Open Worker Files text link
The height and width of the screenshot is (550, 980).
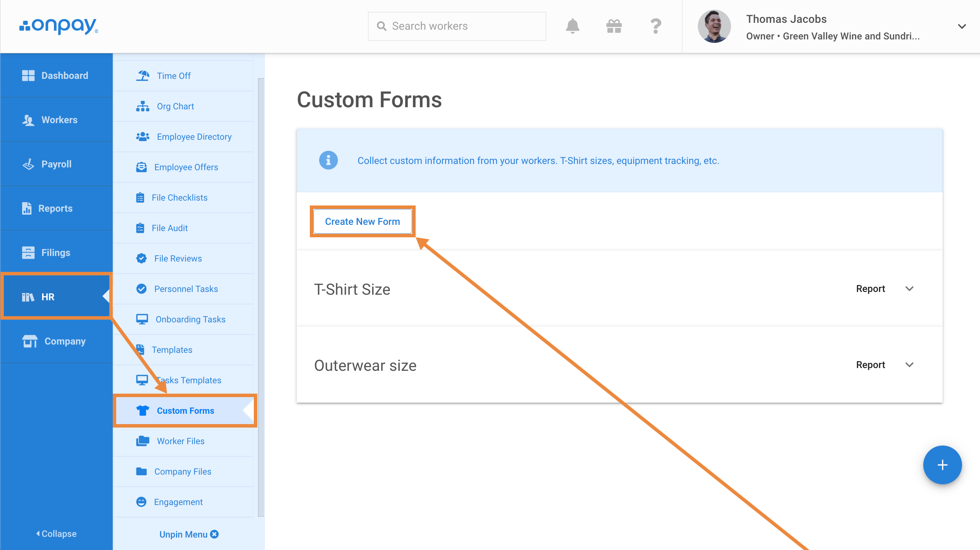pyautogui.click(x=181, y=441)
